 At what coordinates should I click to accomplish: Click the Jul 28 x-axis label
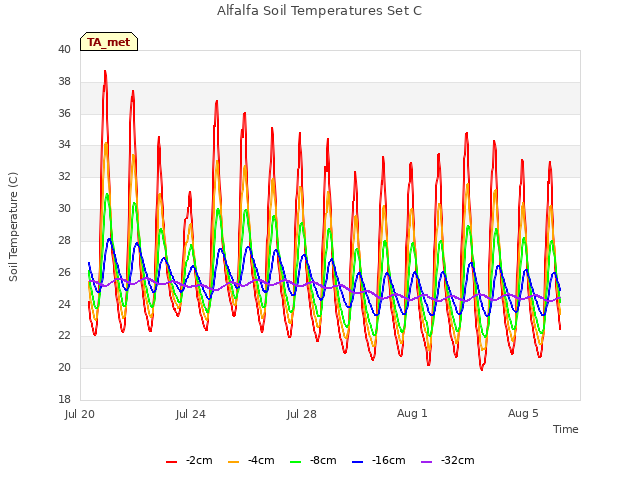pos(302,414)
